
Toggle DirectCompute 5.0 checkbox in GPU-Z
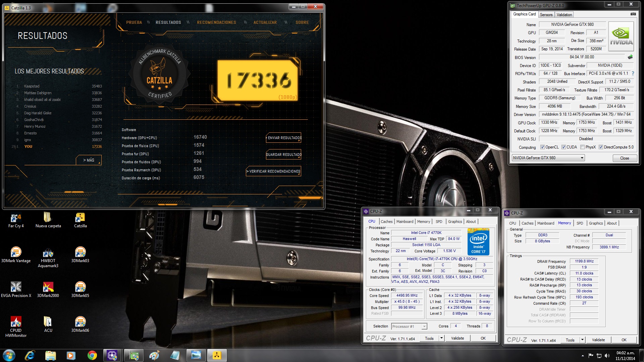pos(601,147)
